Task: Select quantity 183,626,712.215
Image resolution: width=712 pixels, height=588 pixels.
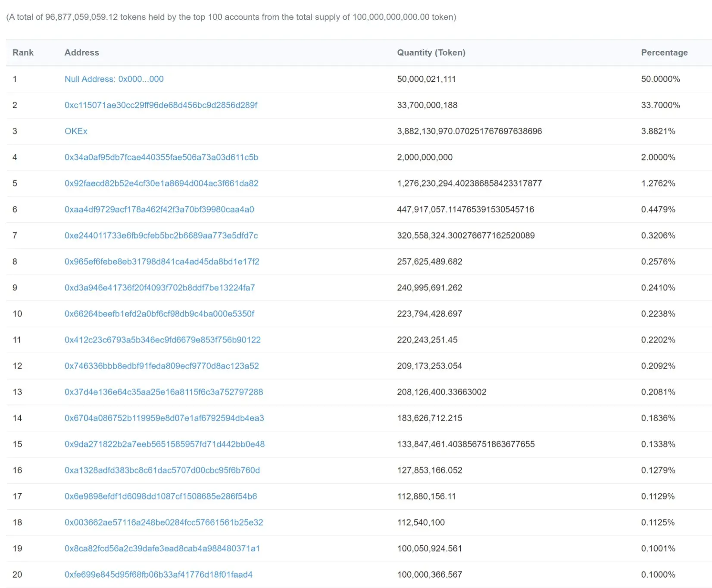Action: coord(429,418)
